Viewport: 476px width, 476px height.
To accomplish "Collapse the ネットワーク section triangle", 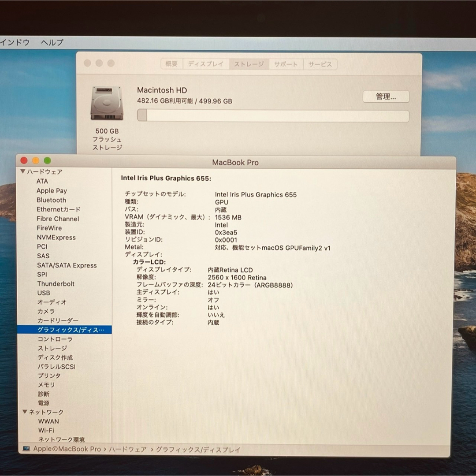I will click(25, 412).
